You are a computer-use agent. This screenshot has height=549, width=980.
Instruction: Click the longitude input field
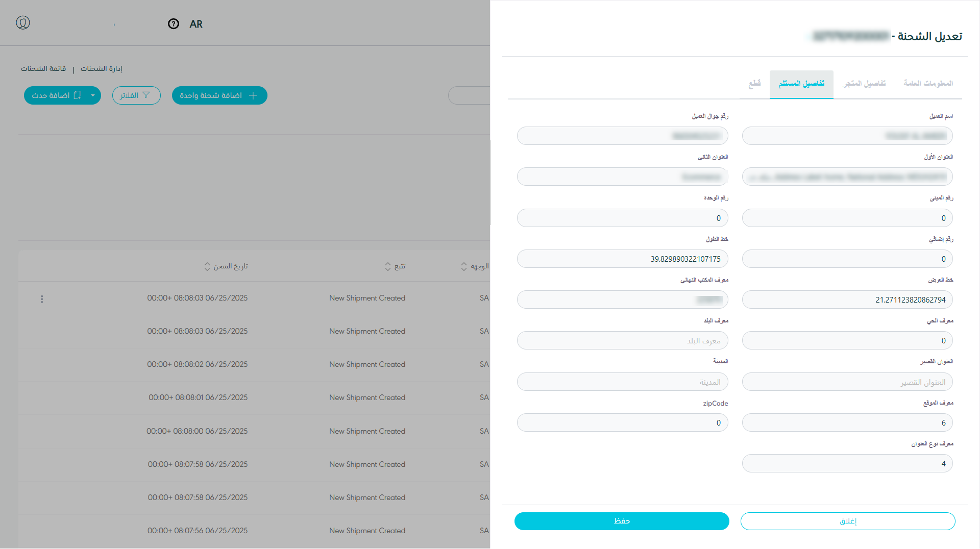[x=622, y=259]
